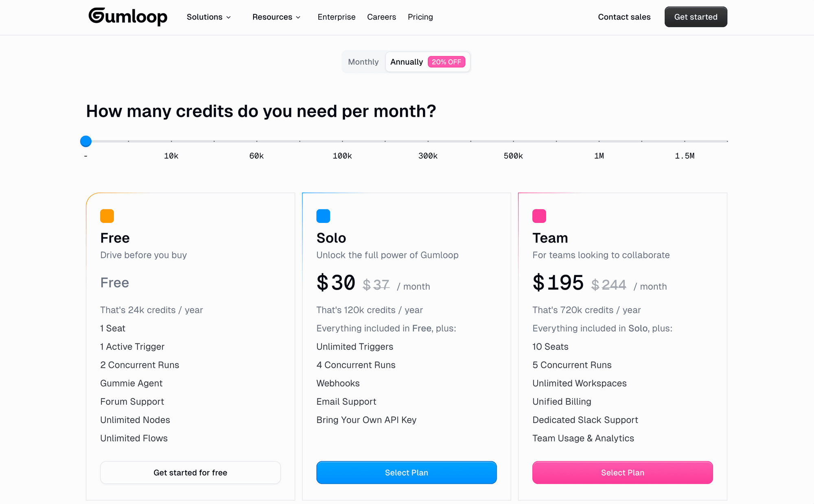Select the Team plan

(623, 473)
